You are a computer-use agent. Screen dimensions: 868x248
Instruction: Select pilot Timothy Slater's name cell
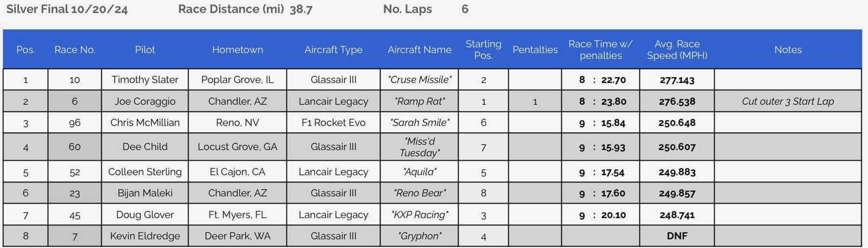145,79
